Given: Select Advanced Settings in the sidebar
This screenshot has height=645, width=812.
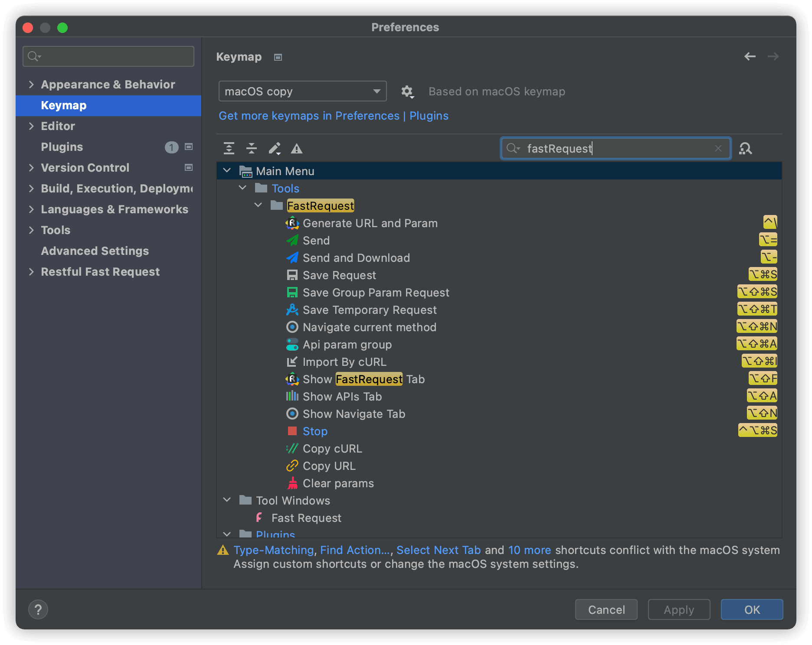Looking at the screenshot, I should (95, 251).
